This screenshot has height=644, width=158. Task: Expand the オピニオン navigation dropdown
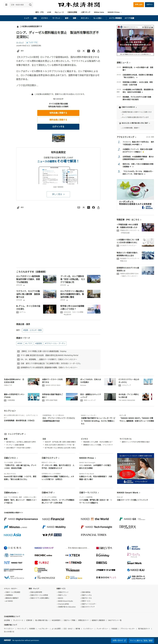tap(86, 18)
